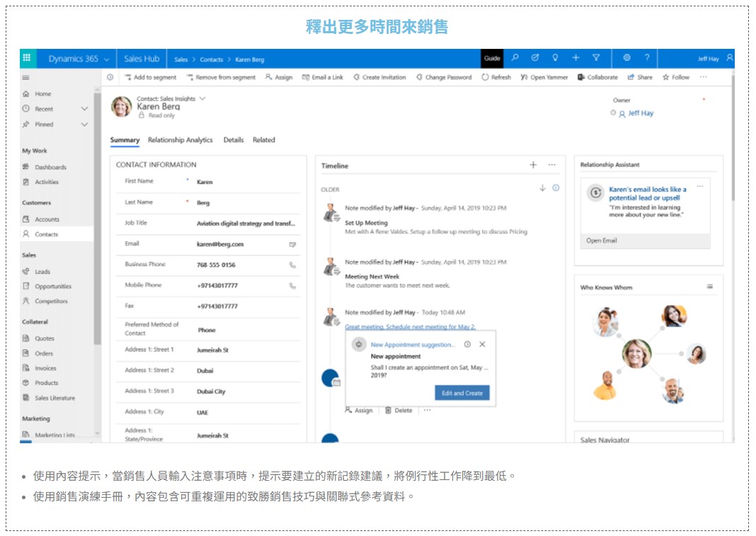Image resolution: width=756 pixels, height=536 pixels.
Task: Click Open Yammer command
Action: point(544,77)
